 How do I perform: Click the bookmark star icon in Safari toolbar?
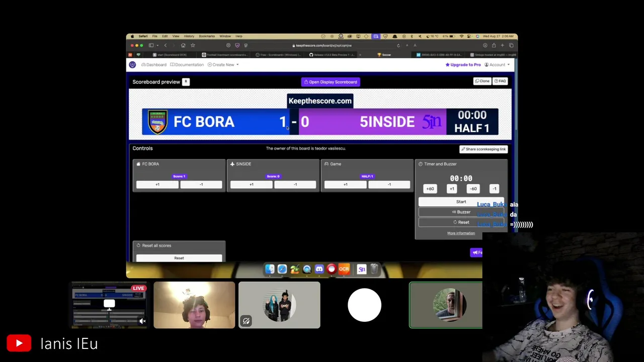tap(193, 45)
